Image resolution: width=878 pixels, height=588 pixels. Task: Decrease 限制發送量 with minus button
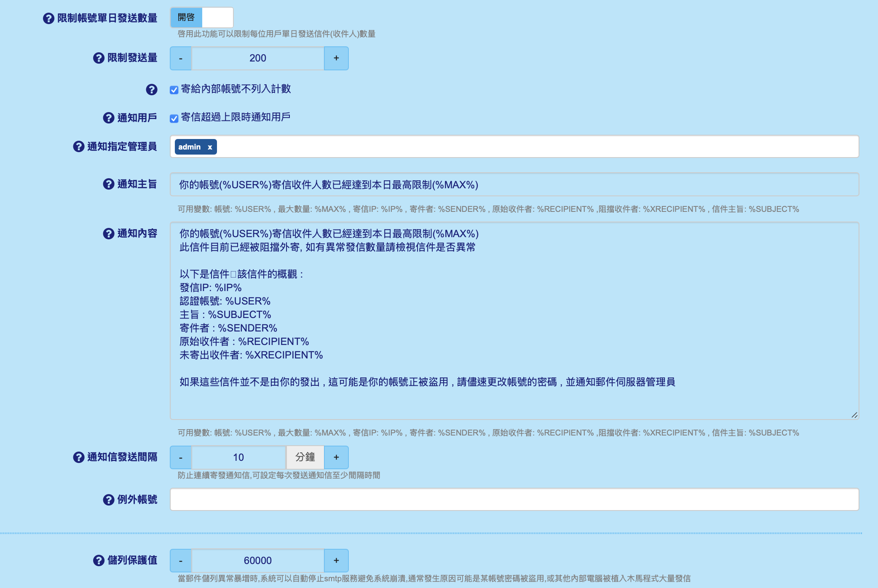(181, 58)
